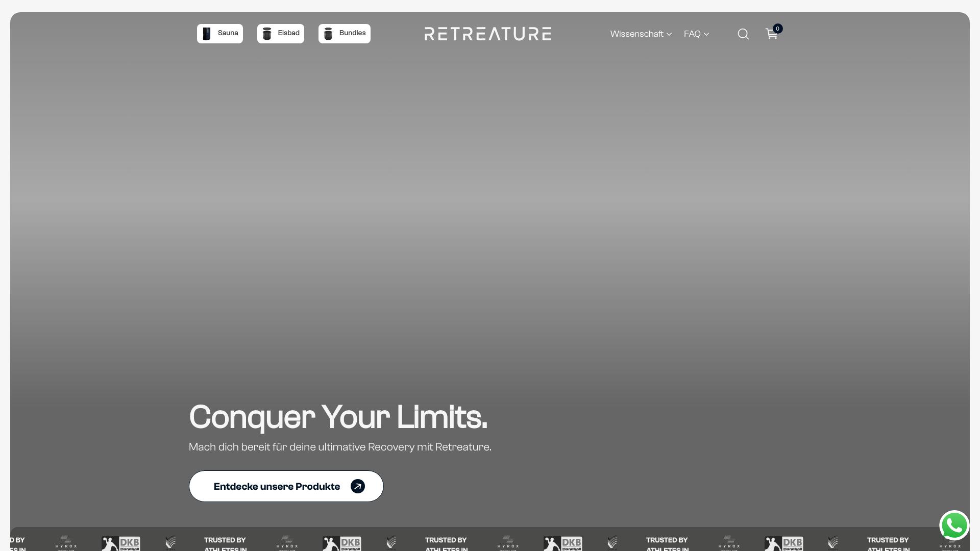Click the leftmost DKB Handball logo
This screenshot has width=980, height=551.
click(121, 543)
